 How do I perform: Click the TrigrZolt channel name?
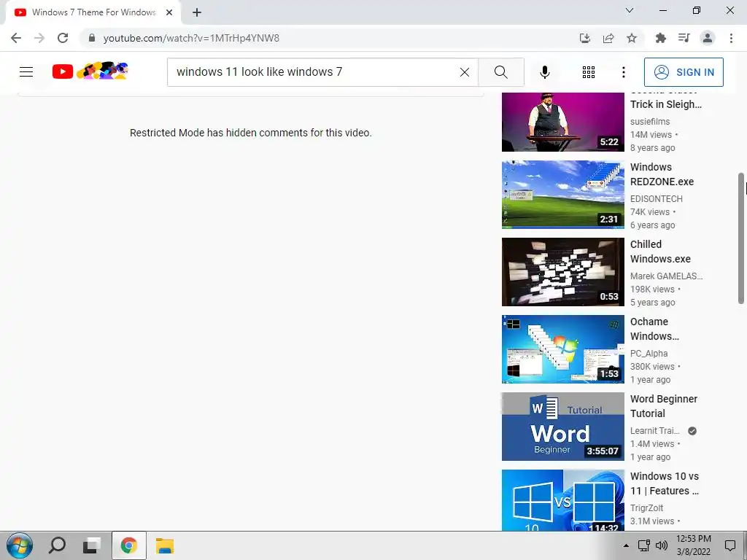pos(646,507)
